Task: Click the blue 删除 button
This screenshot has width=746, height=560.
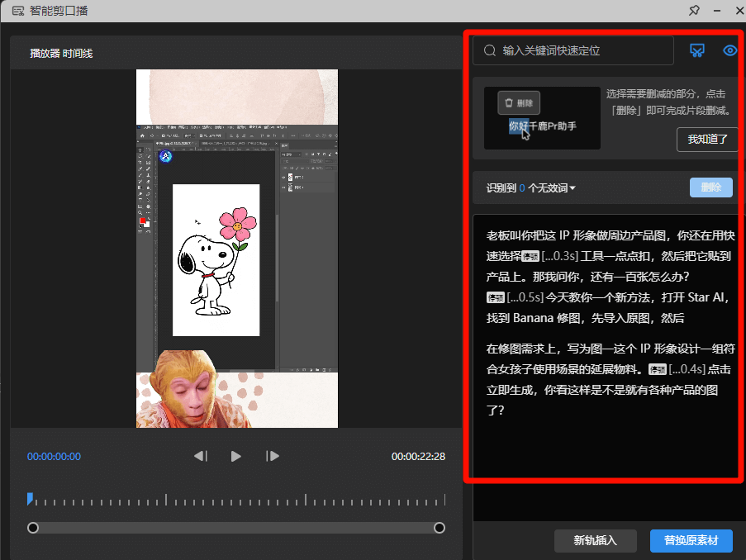Action: (x=710, y=187)
